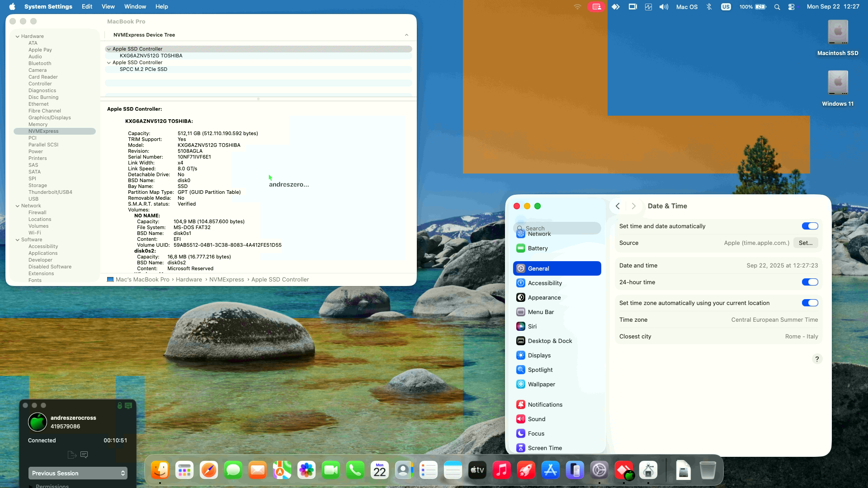
Task: Open Messages app in the Dock
Action: click(233, 470)
